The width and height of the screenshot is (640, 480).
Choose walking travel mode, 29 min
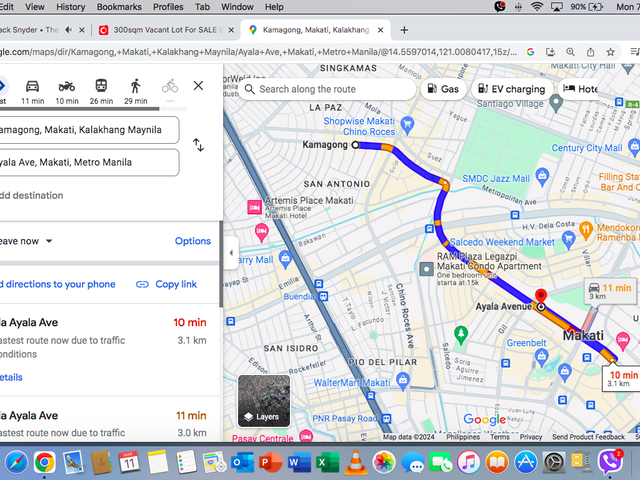136,92
